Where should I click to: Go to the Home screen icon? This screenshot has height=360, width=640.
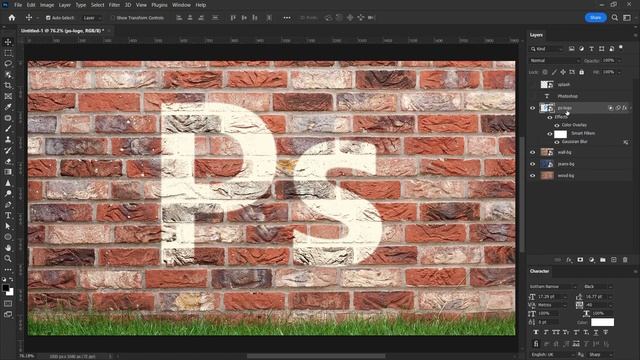click(12, 18)
